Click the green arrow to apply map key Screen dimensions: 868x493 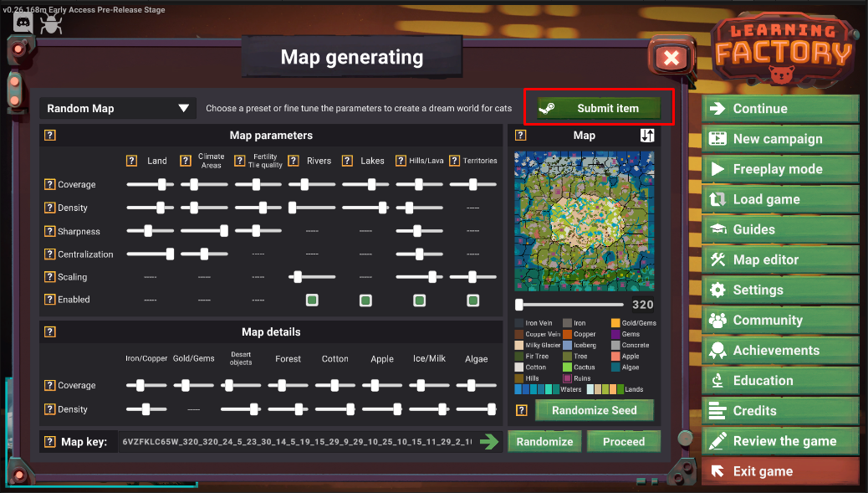[x=489, y=441]
